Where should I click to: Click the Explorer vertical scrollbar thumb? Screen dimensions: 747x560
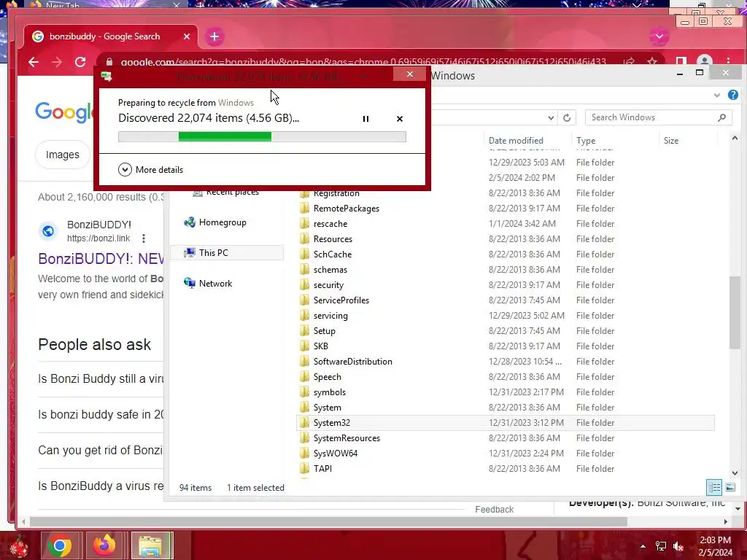734,312
